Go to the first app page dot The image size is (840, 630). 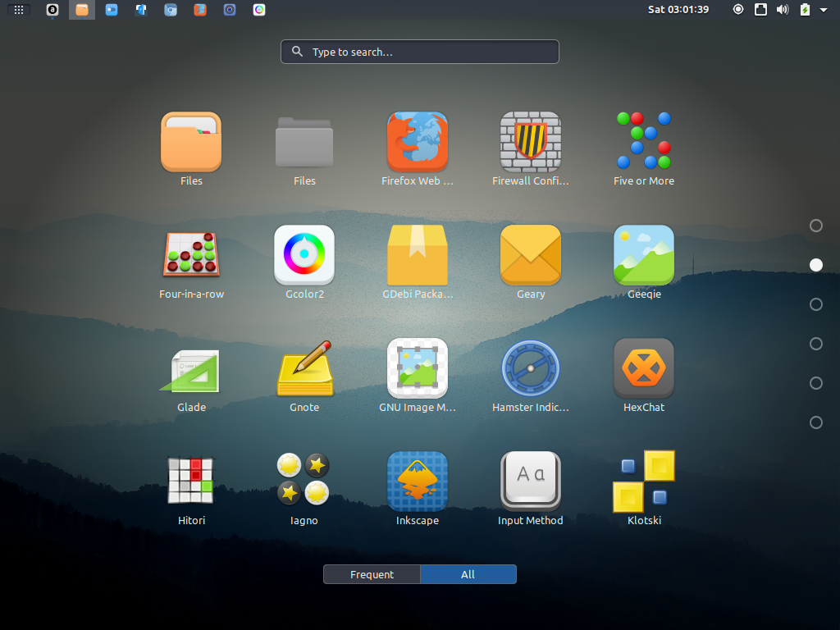pyautogui.click(x=816, y=226)
